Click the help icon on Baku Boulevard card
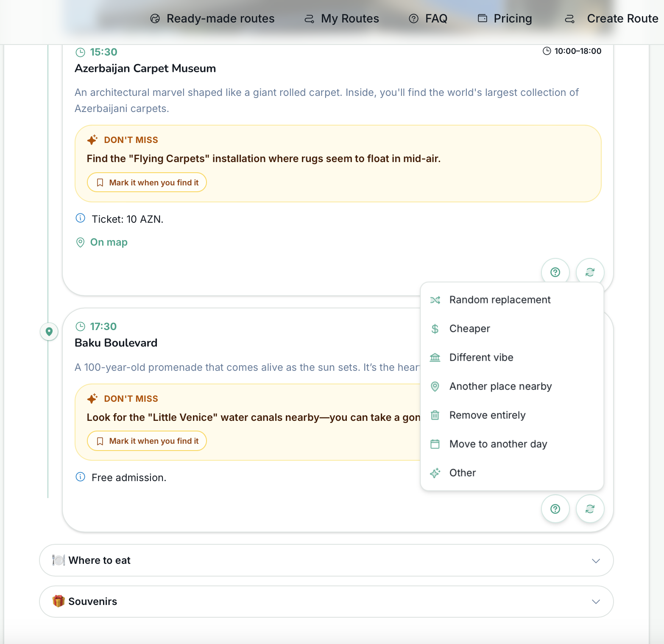 555,509
